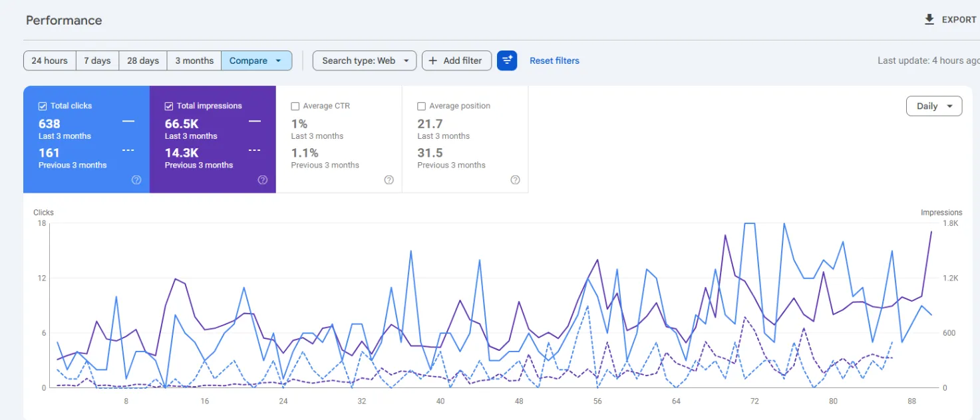The width and height of the screenshot is (980, 420).
Task: Click the help icon on Total clicks card
Action: click(x=136, y=179)
